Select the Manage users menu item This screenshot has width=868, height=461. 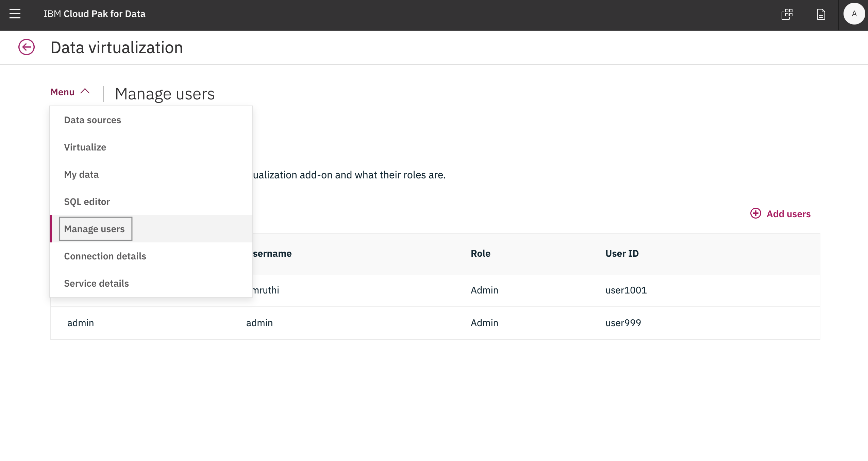[95, 229]
